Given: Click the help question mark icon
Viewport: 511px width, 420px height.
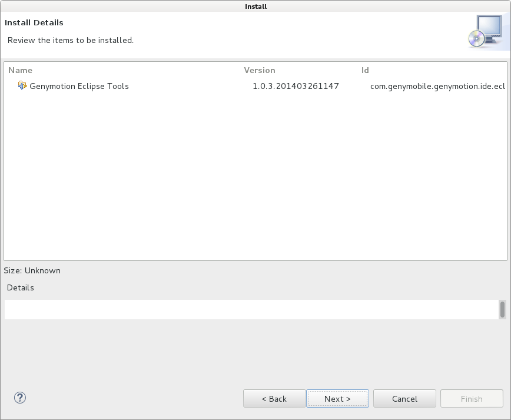Looking at the screenshot, I should tap(20, 398).
